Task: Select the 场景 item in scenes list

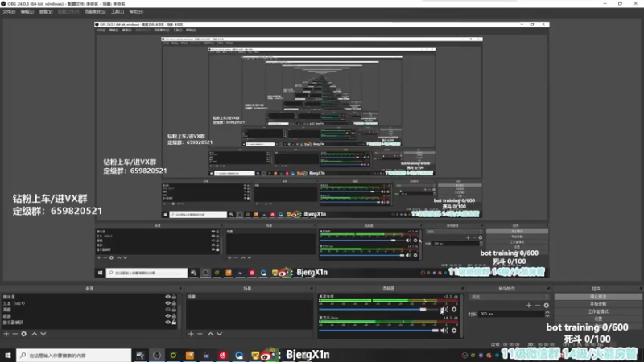Action: pyautogui.click(x=249, y=297)
